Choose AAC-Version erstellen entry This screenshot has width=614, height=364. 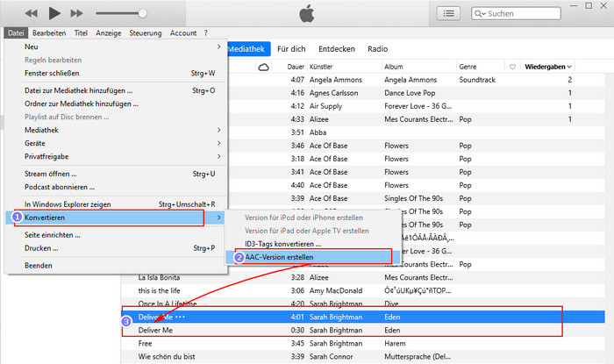[x=313, y=257]
